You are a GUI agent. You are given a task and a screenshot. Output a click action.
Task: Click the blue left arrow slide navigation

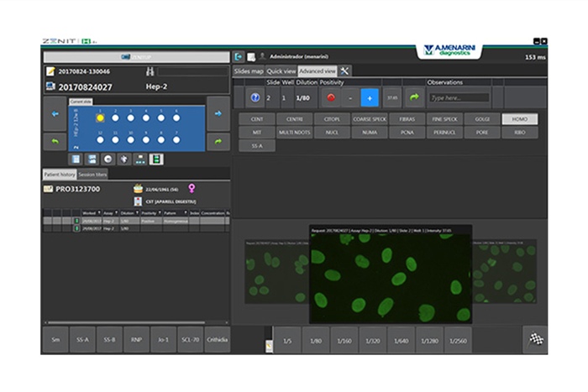[55, 114]
